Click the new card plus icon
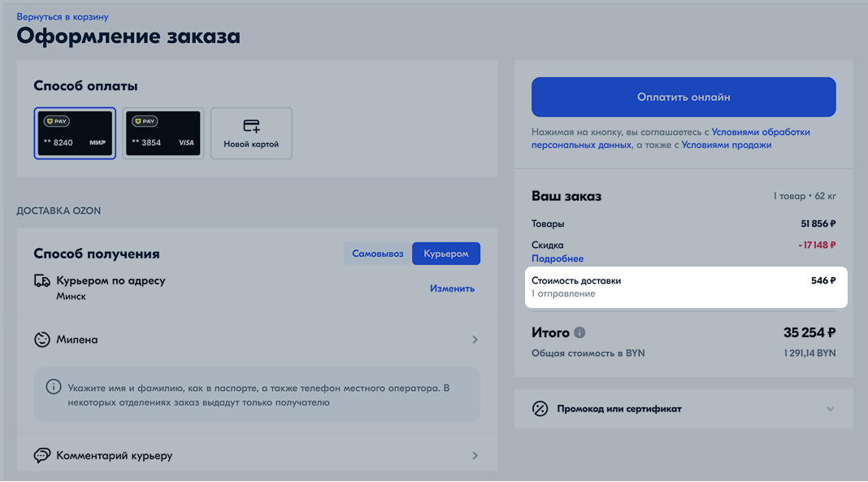Image resolution: width=868 pixels, height=482 pixels. coord(251,126)
